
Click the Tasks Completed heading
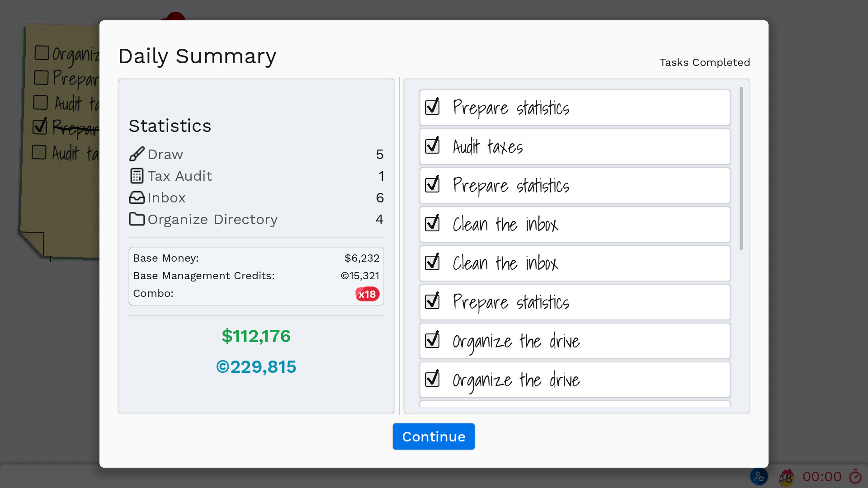(704, 62)
